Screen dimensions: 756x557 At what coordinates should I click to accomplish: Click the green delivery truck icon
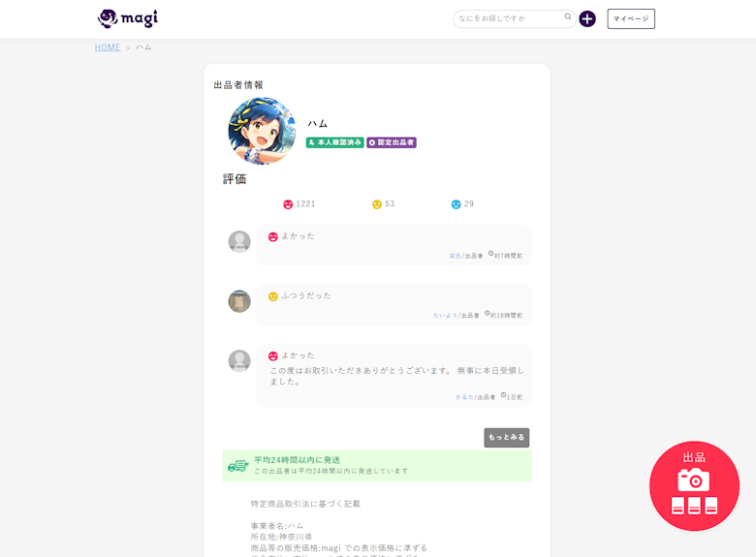point(238,466)
